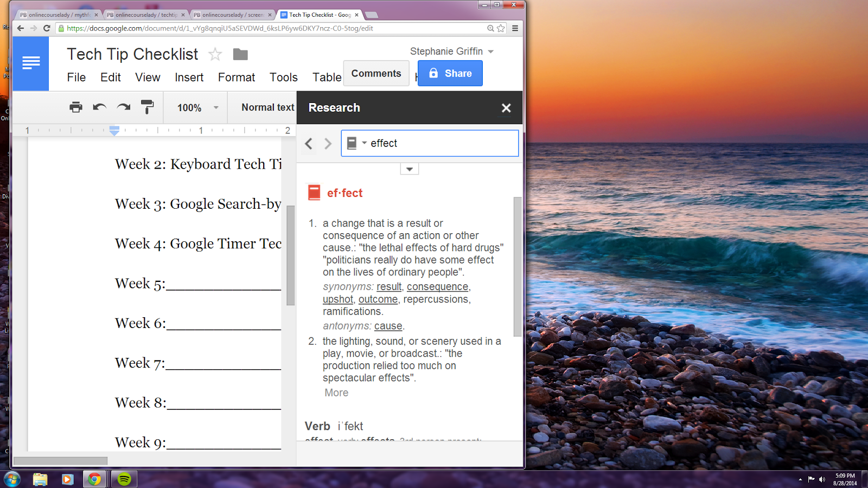Close the Research panel
The width and height of the screenshot is (868, 488).
pyautogui.click(x=506, y=108)
